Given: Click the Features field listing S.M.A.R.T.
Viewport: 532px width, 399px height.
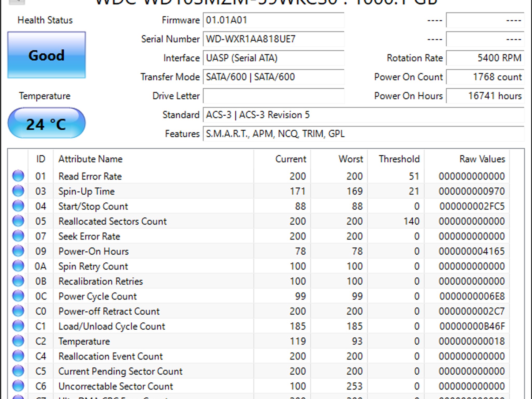Looking at the screenshot, I should [363, 134].
